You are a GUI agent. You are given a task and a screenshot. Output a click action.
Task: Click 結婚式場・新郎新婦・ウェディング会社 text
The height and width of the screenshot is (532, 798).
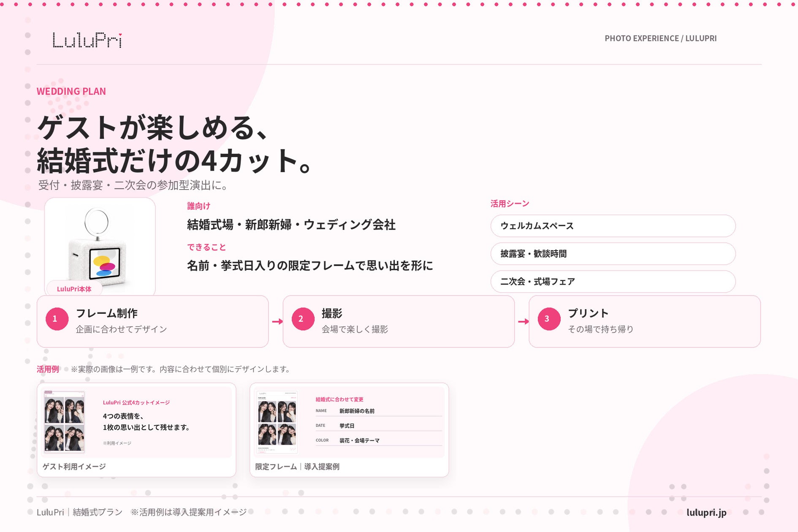291,225
